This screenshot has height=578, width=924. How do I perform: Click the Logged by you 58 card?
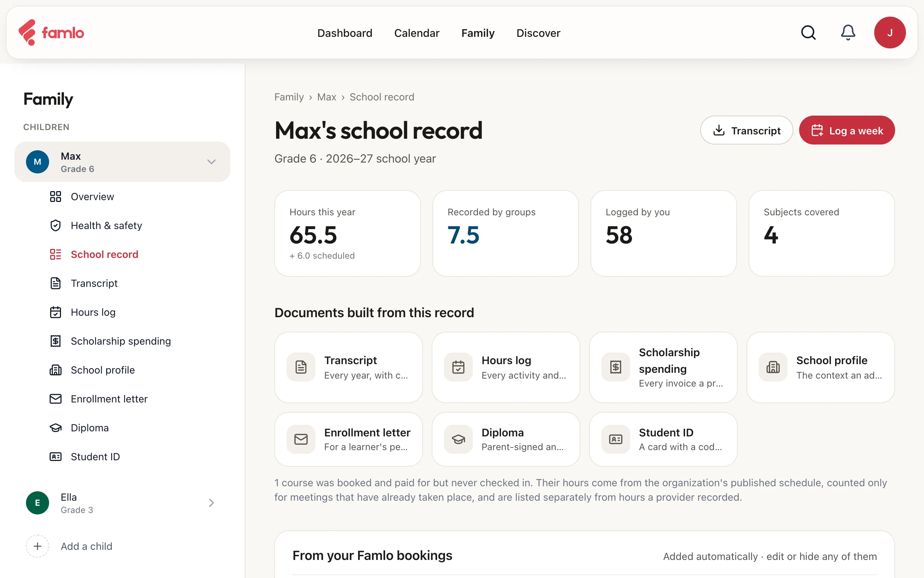click(663, 233)
